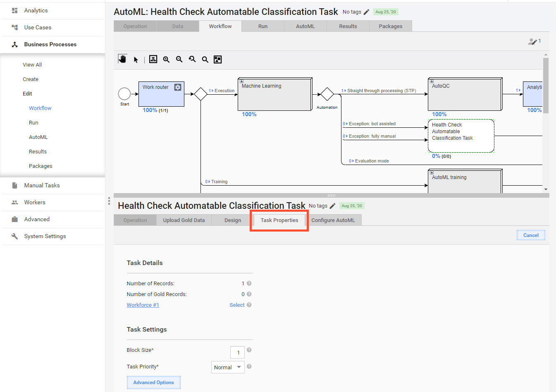Screen dimensions: 556x392
Task: Click the magnifier with circular arrow
Action: click(x=192, y=60)
